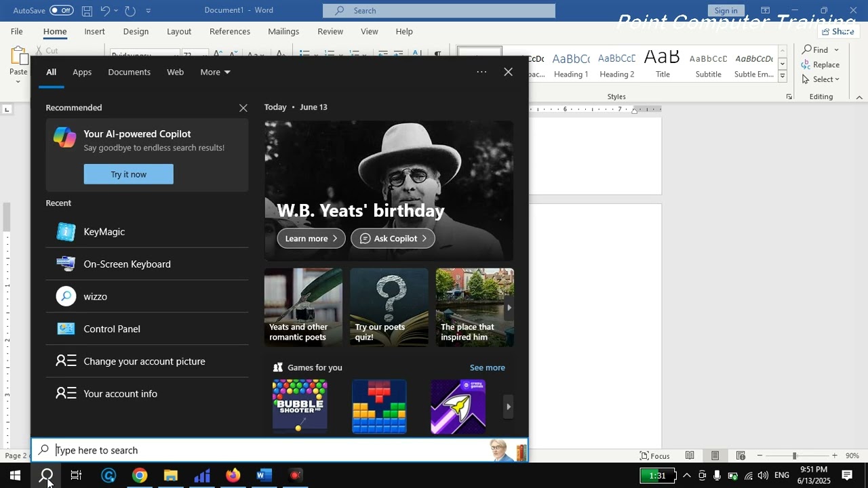868x488 pixels.
Task: Switch to Web Layout view
Action: pyautogui.click(x=741, y=455)
